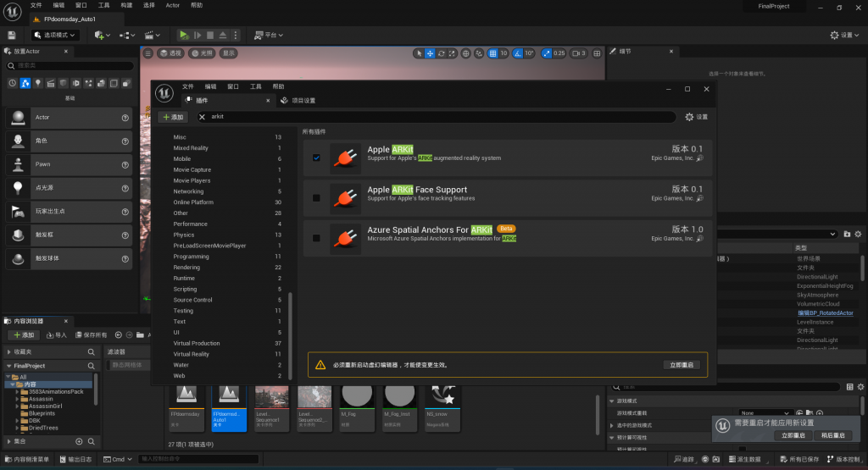Open the Output Log in status bar
Image resolution: width=868 pixels, height=470 pixels.
pos(75,459)
